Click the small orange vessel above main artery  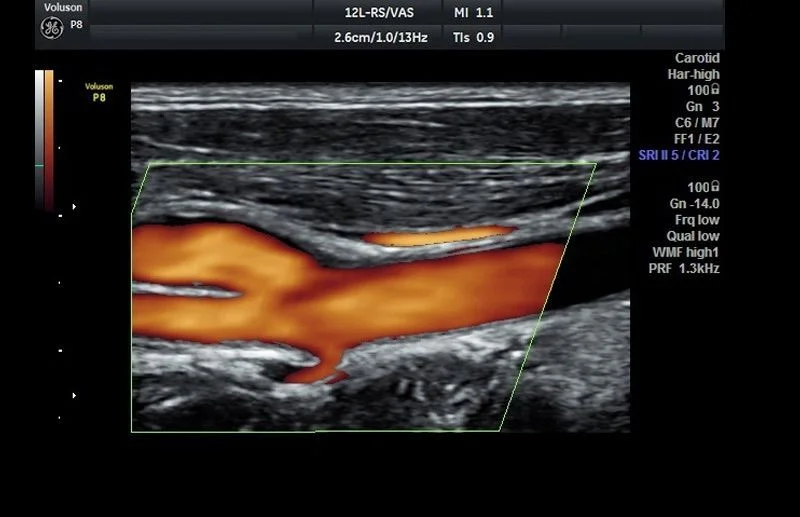[x=439, y=236]
